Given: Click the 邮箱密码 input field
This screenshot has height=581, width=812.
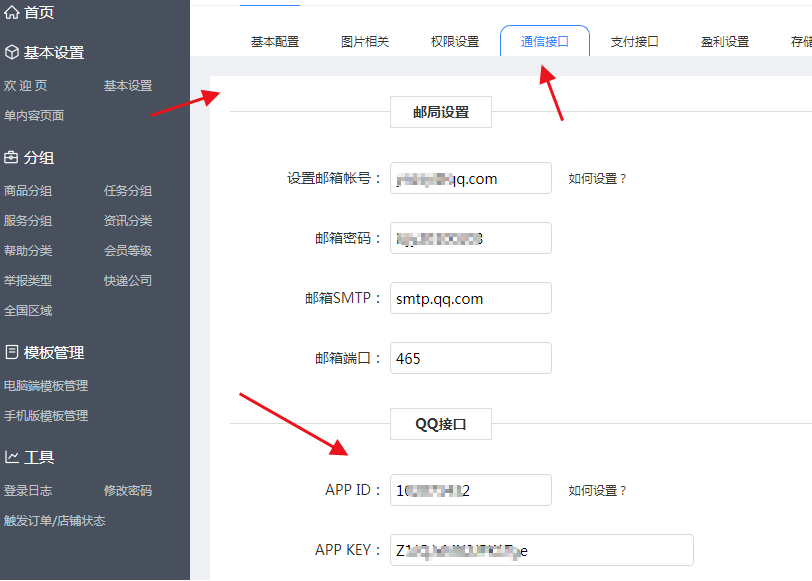Looking at the screenshot, I should [x=471, y=238].
